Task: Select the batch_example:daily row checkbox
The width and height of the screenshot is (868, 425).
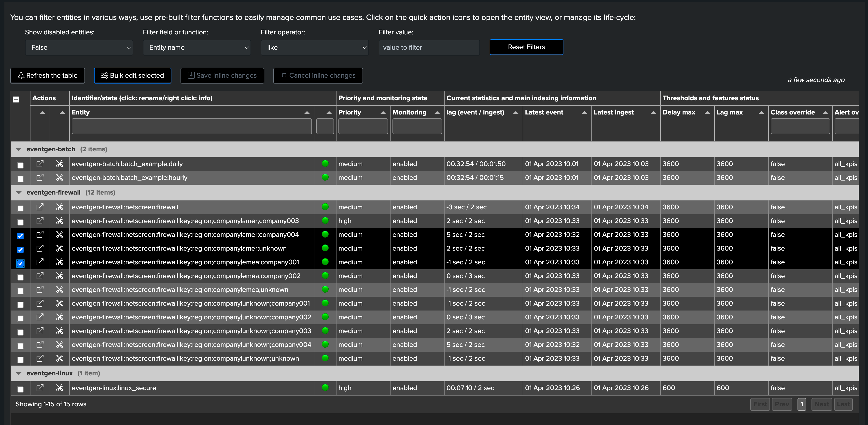Action: (20, 165)
